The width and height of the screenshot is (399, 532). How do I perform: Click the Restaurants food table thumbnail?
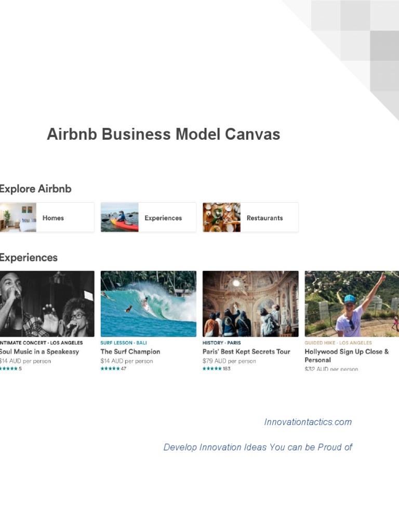(221, 217)
